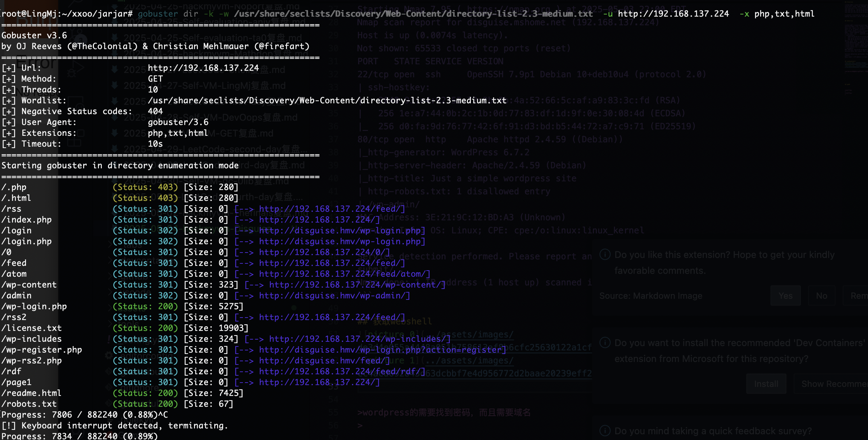Image resolution: width=868 pixels, height=440 pixels.
Task: Click the Wordlist path in the settings block
Action: tap(327, 100)
